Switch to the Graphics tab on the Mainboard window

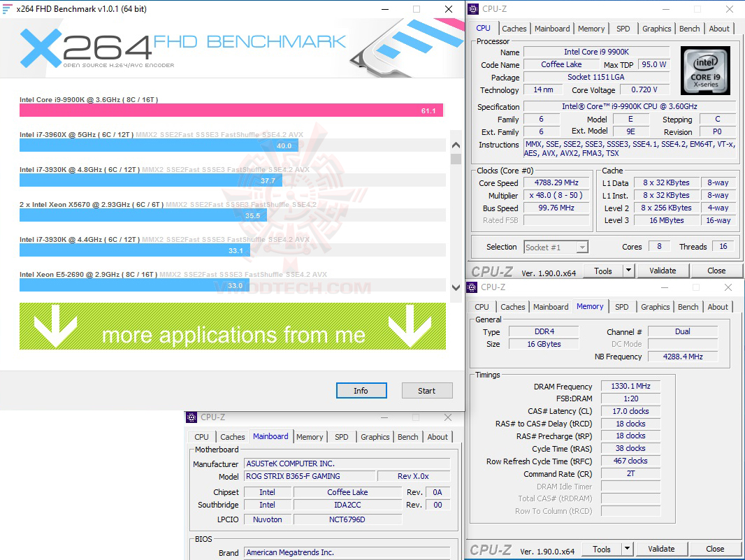375,436
